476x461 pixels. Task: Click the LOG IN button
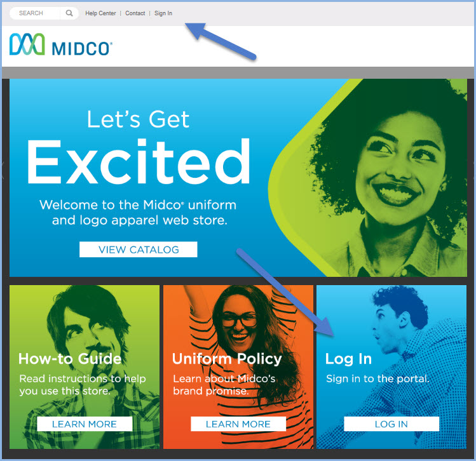(391, 424)
